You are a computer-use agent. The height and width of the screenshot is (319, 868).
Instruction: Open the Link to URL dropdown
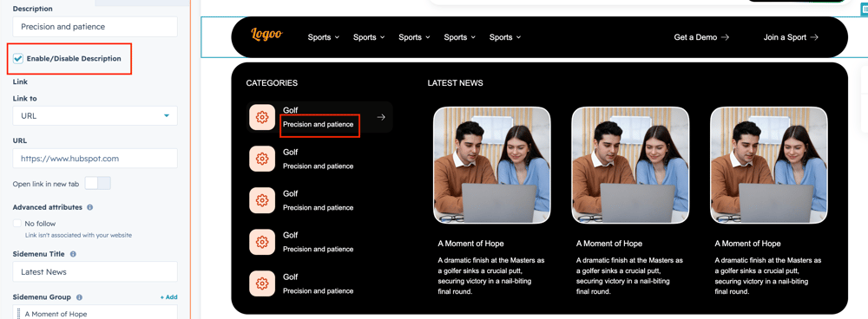(95, 116)
